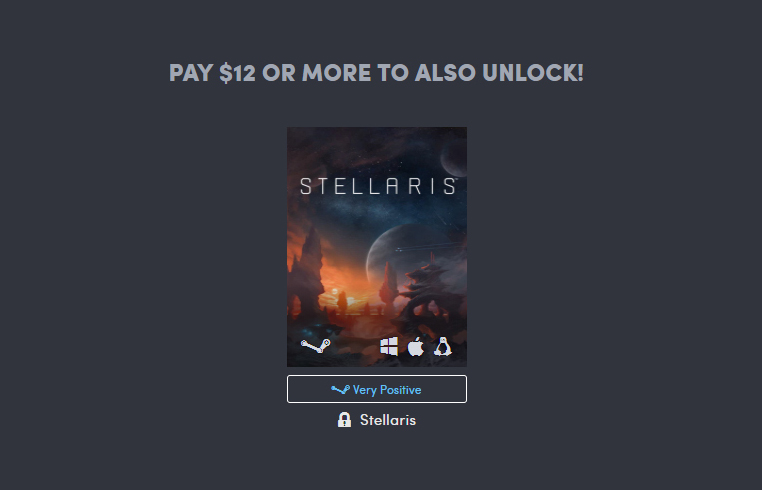Click the STELLARIS logo on the cover art

point(377,186)
